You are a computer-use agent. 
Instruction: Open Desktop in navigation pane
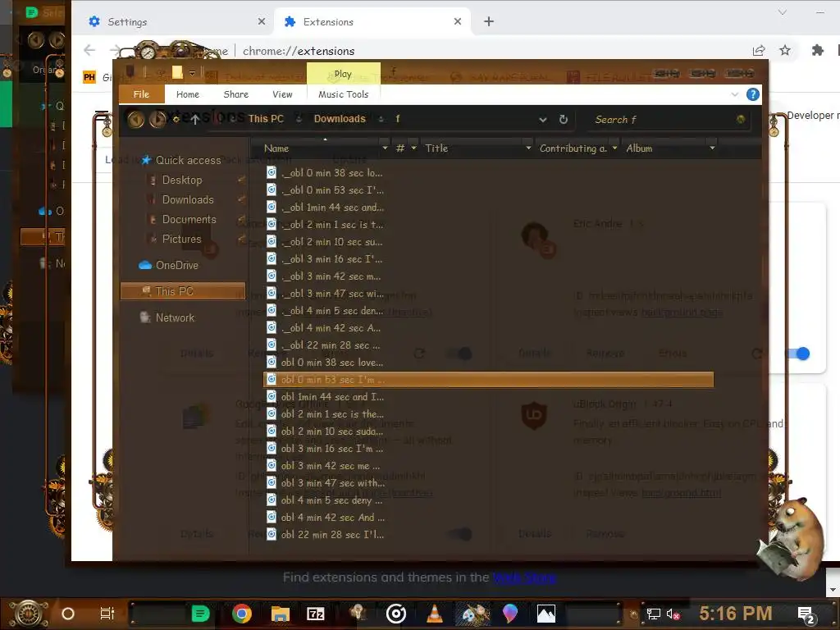[181, 180]
